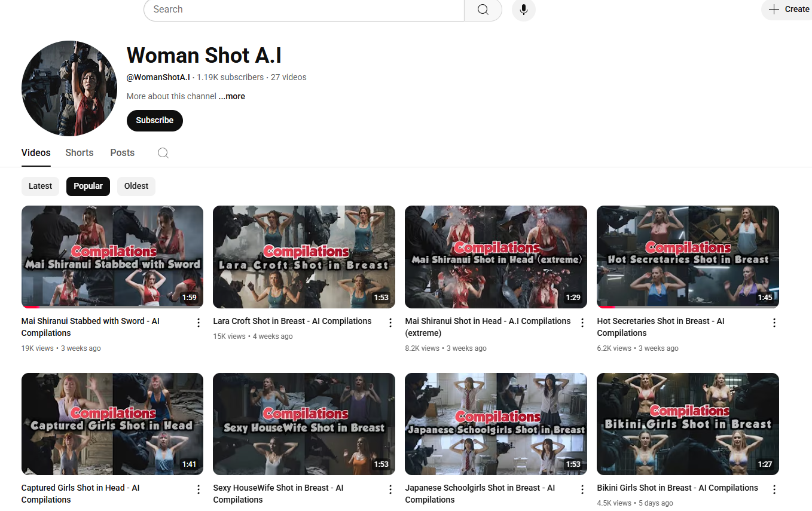Click the 19K views text

click(x=38, y=348)
